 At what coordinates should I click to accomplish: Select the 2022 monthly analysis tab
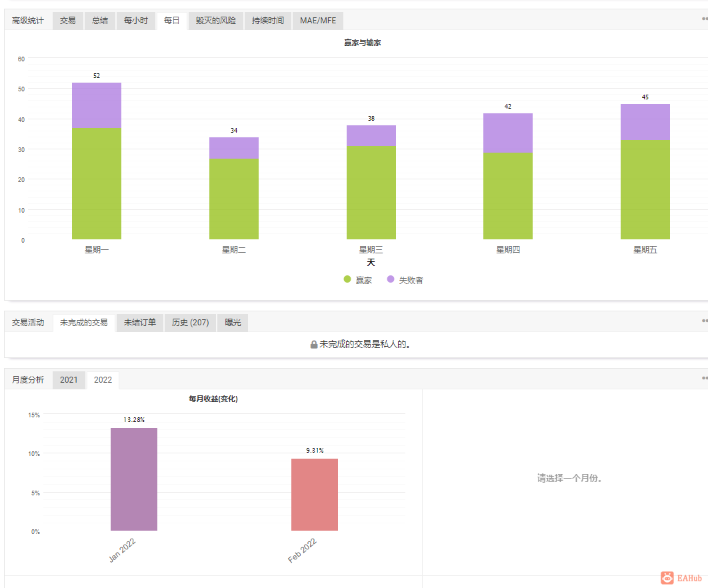point(103,380)
